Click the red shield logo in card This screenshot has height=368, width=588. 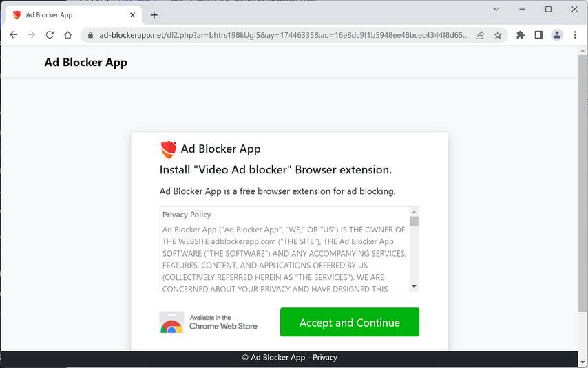click(x=169, y=149)
